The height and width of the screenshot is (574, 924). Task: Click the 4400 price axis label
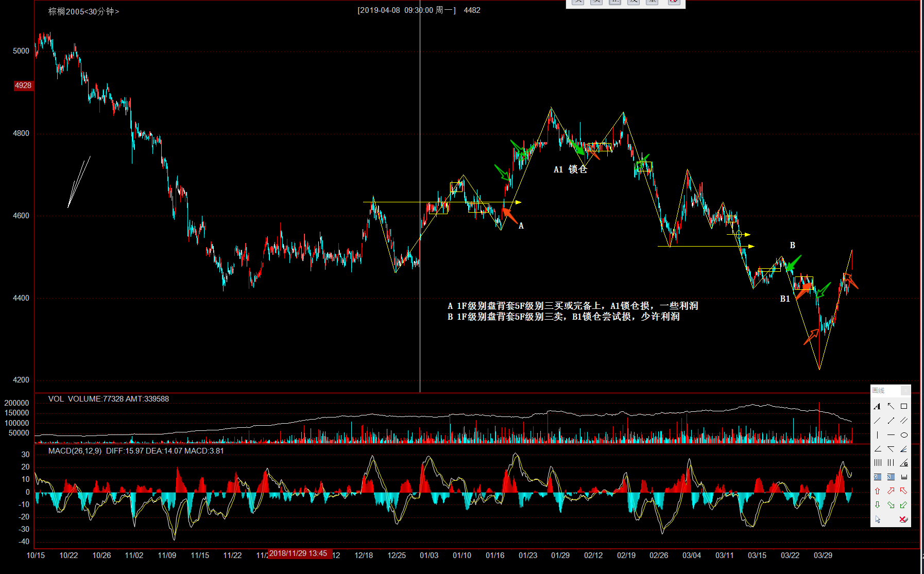point(21,298)
